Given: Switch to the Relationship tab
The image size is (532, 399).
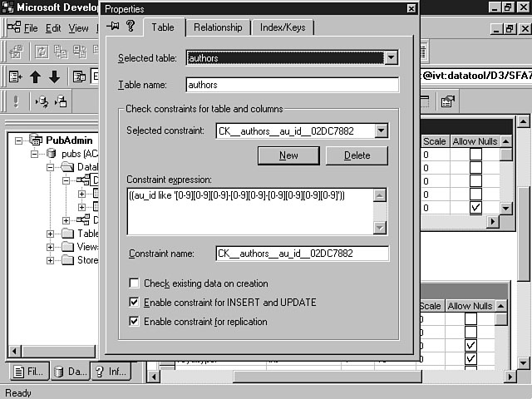Looking at the screenshot, I should coord(218,27).
